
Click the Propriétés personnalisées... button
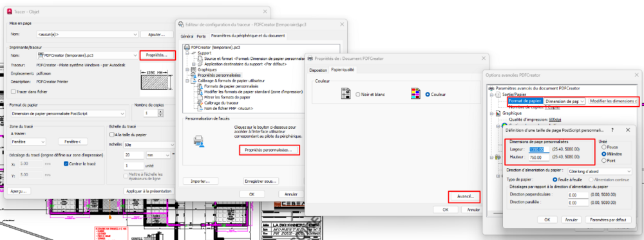pyautogui.click(x=269, y=150)
